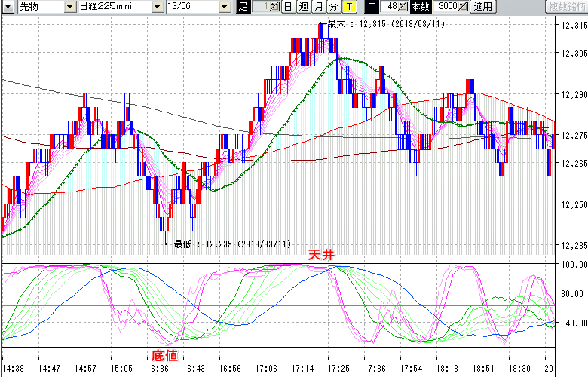Screen dimensions: 588x377
Task: Click the stepper next to the 48 field
Action: click(403, 7)
